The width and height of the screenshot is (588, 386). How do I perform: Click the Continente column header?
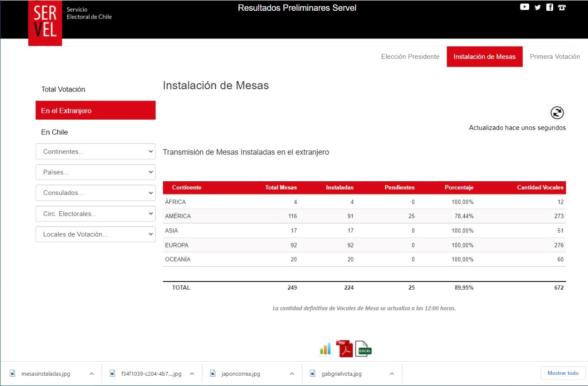pyautogui.click(x=187, y=187)
